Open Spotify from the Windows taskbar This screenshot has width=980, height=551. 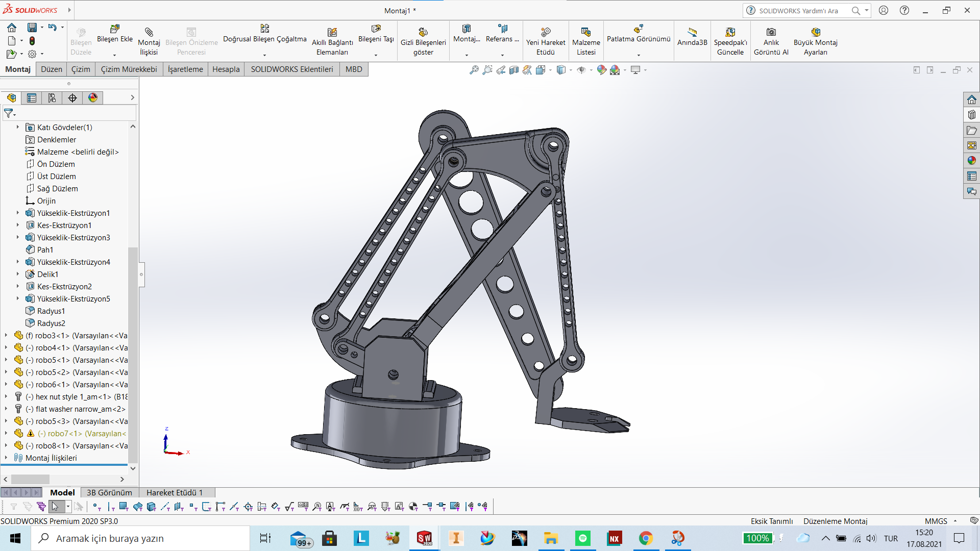582,538
